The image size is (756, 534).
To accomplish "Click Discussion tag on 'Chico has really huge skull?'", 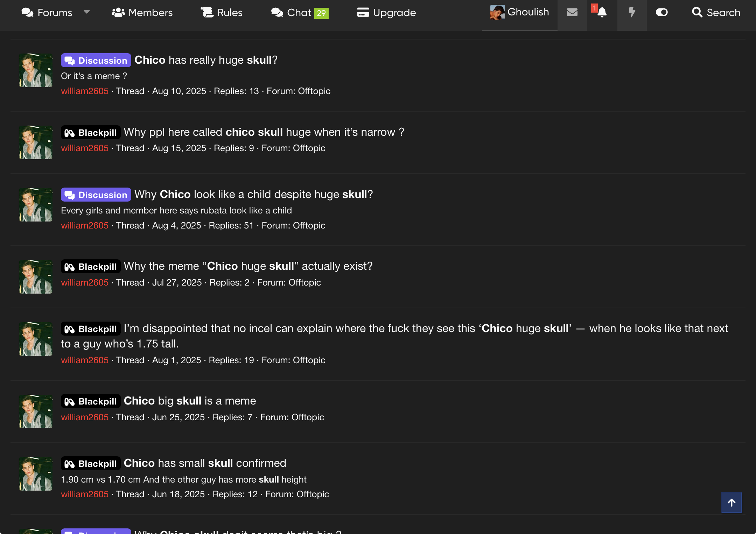I will click(x=96, y=60).
